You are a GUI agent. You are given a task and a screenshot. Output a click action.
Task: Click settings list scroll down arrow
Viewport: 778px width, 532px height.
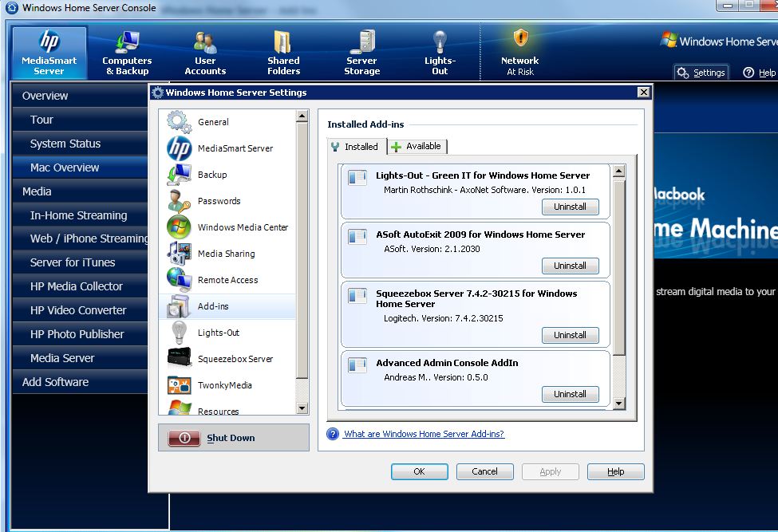302,408
